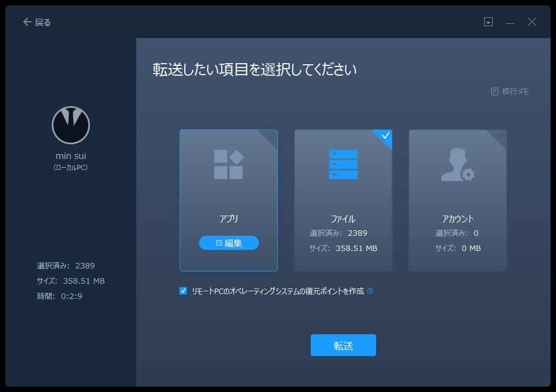556x392 pixels.
Task: Click the 転送したい項目を選択してください heading
Action: click(x=255, y=69)
